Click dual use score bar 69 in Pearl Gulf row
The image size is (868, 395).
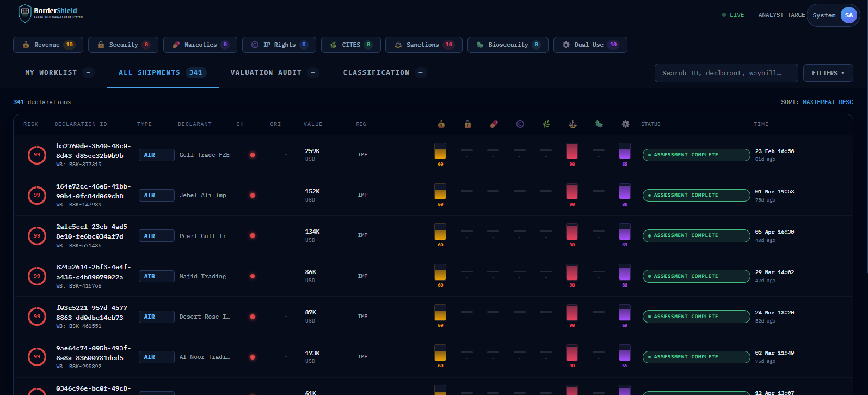tap(625, 232)
